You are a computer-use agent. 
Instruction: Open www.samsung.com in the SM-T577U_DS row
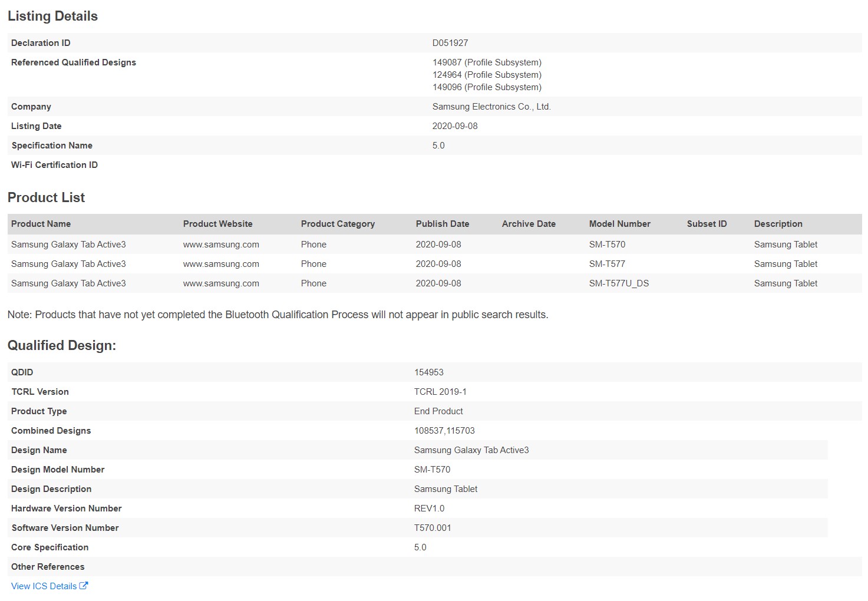click(221, 283)
